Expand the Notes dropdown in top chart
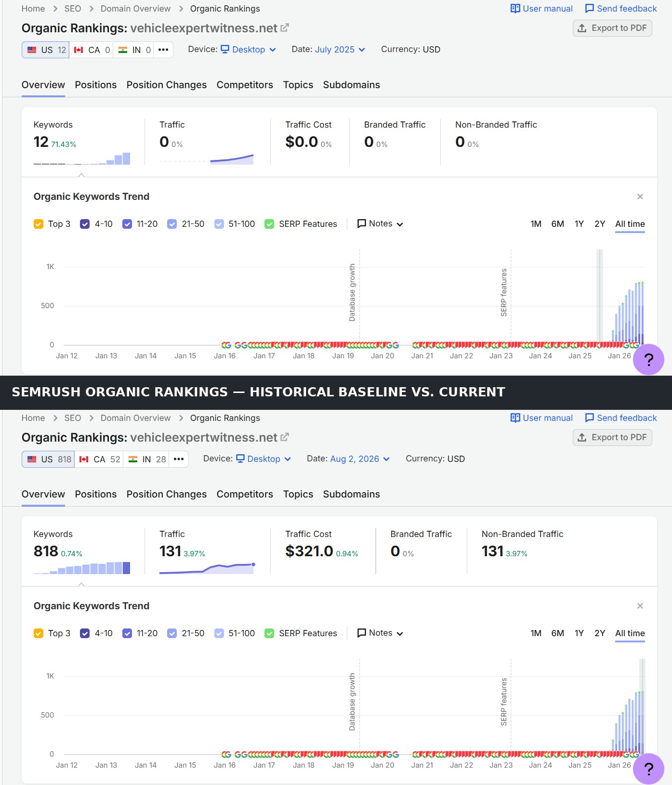This screenshot has height=785, width=672. [380, 223]
